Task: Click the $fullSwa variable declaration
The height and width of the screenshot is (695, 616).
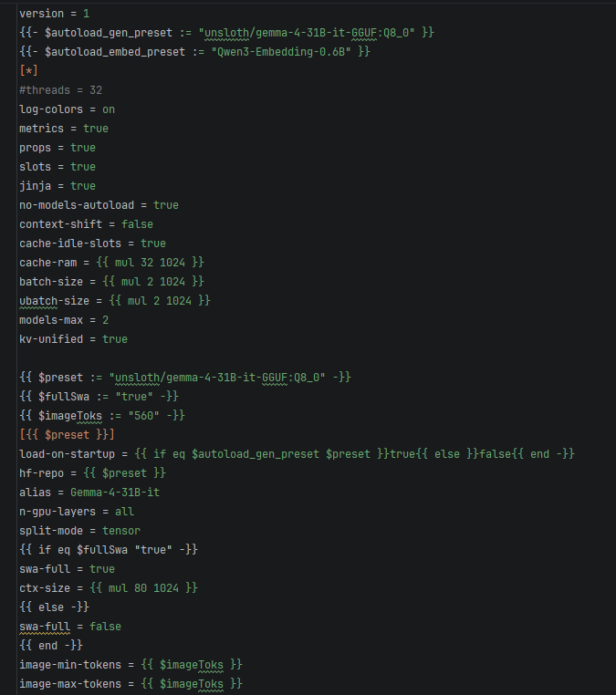Action: pyautogui.click(x=99, y=397)
